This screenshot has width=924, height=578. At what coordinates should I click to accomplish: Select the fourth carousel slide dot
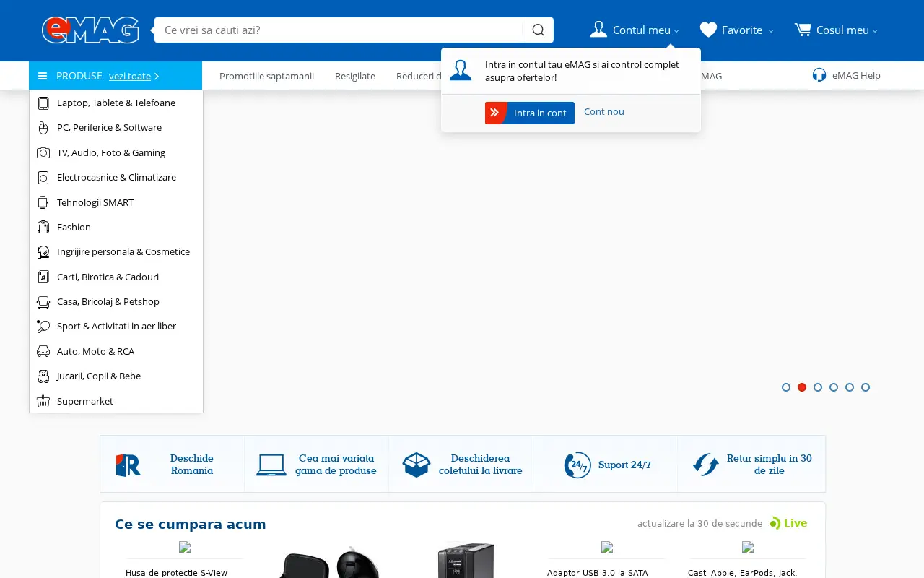834,387
